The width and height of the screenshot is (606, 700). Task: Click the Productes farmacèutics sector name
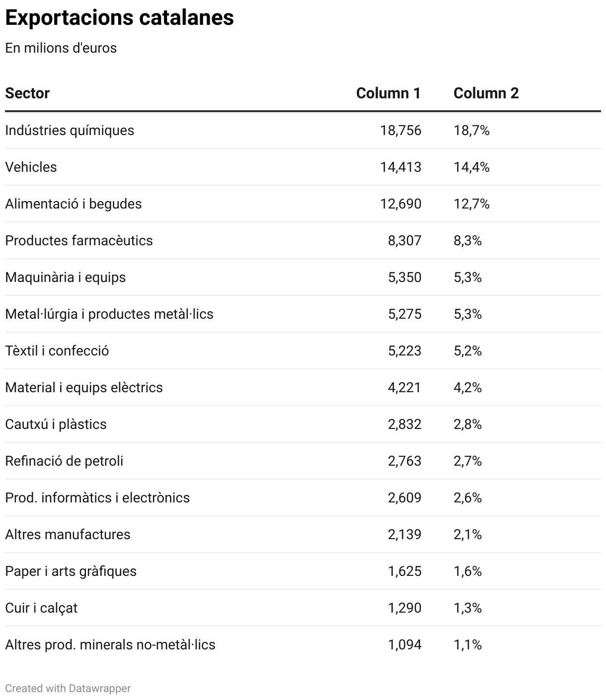(79, 241)
